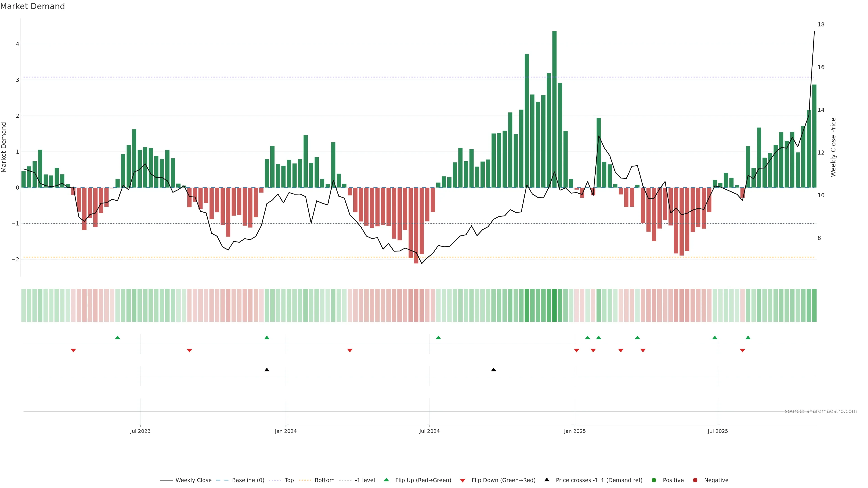
Task: Click the green Flip Up triangle legend icon
Action: pos(387,480)
